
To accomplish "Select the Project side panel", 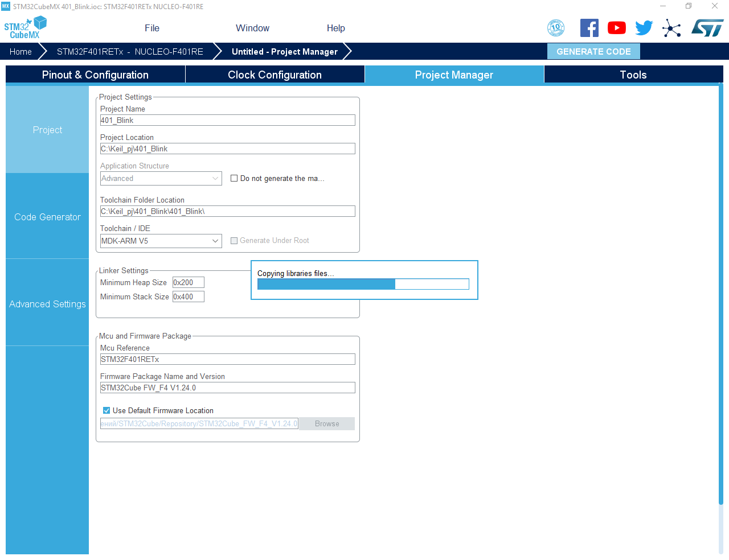I will [x=47, y=130].
